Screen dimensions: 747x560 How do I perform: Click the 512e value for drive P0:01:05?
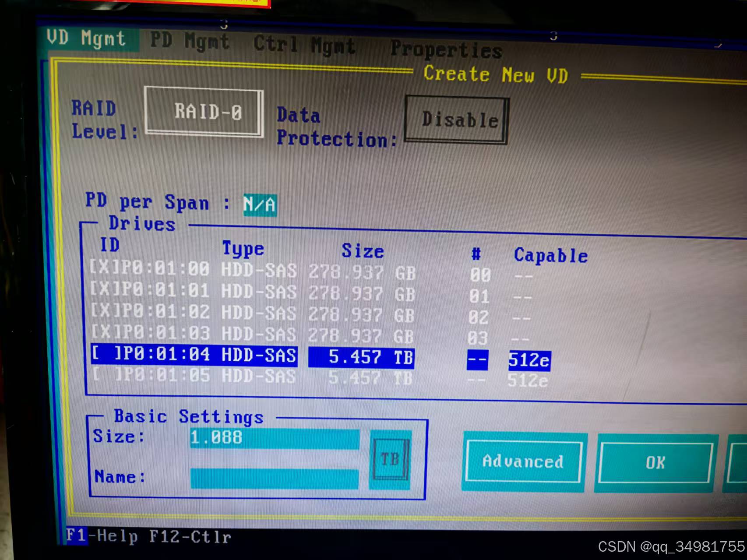click(528, 380)
